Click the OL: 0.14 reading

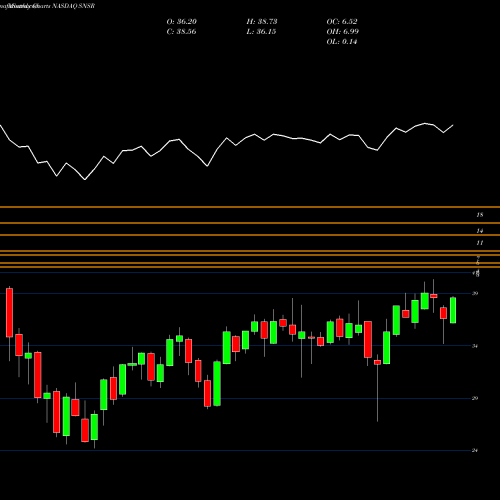(x=342, y=42)
